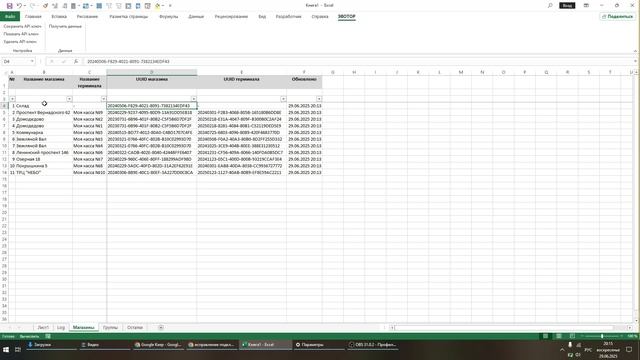The height and width of the screenshot is (360, 640).
Task: Click Сохранить API ключ button
Action: coord(22,26)
